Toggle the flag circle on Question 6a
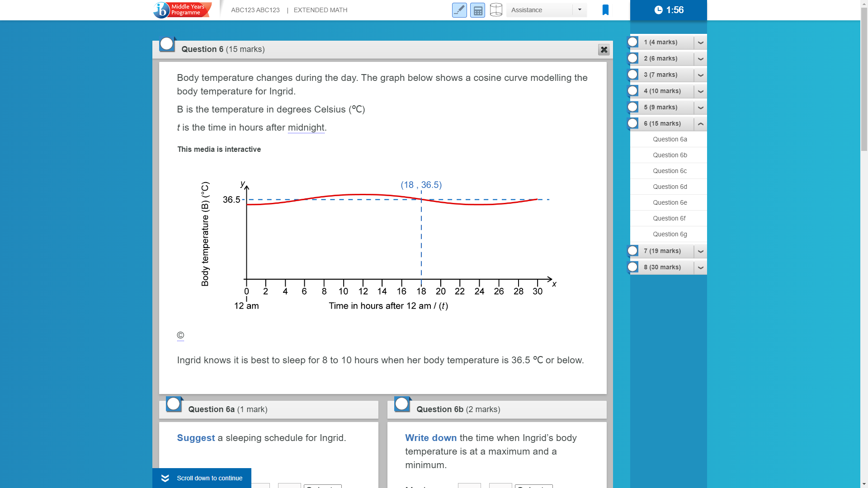This screenshot has width=868, height=488. [x=174, y=404]
